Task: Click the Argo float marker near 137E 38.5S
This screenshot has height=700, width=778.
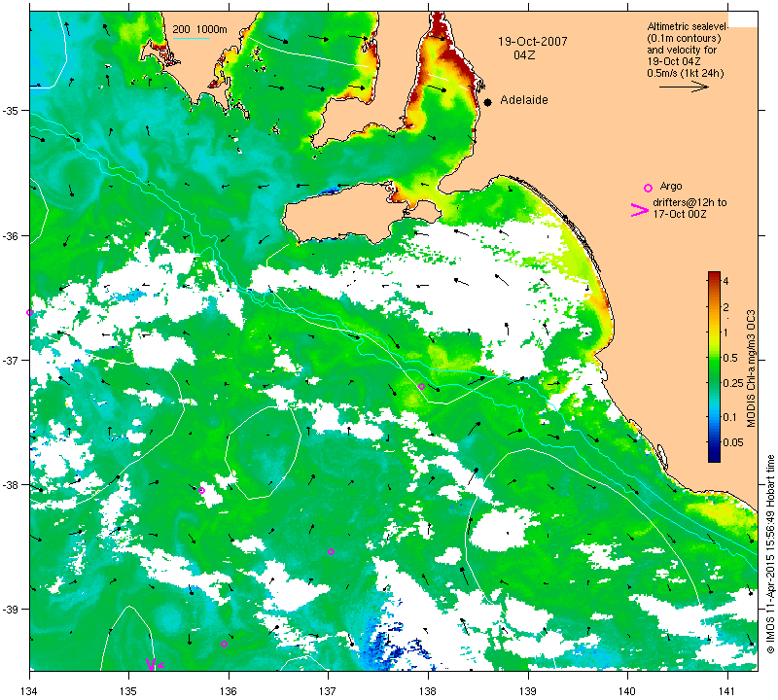Action: pyautogui.click(x=331, y=551)
